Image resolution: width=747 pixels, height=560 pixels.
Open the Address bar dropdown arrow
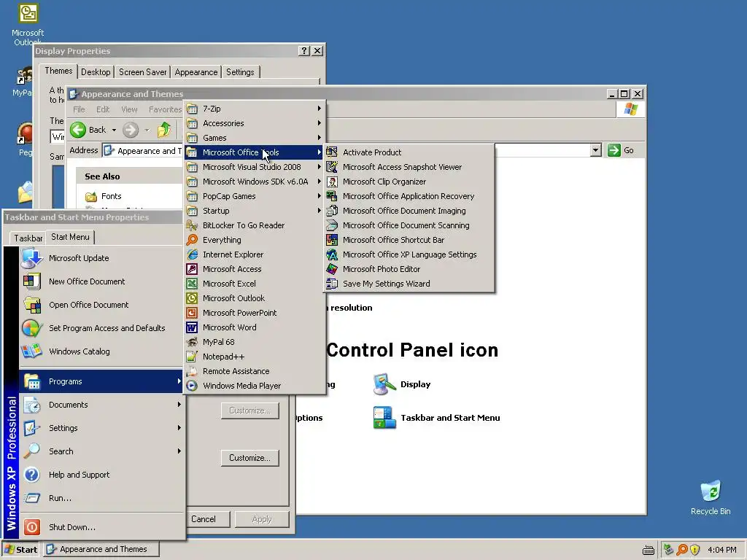pyautogui.click(x=595, y=150)
